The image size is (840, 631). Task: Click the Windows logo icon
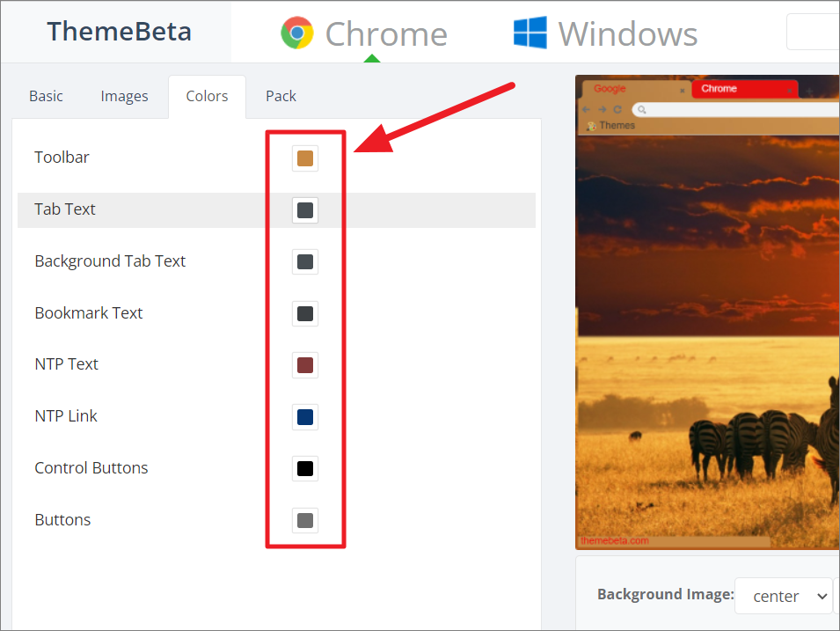tap(530, 33)
